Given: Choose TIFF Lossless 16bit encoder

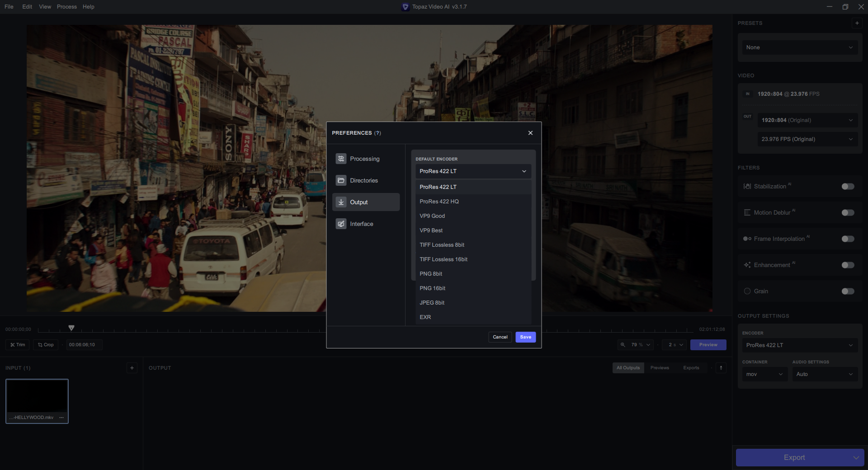Looking at the screenshot, I should click(x=473, y=259).
